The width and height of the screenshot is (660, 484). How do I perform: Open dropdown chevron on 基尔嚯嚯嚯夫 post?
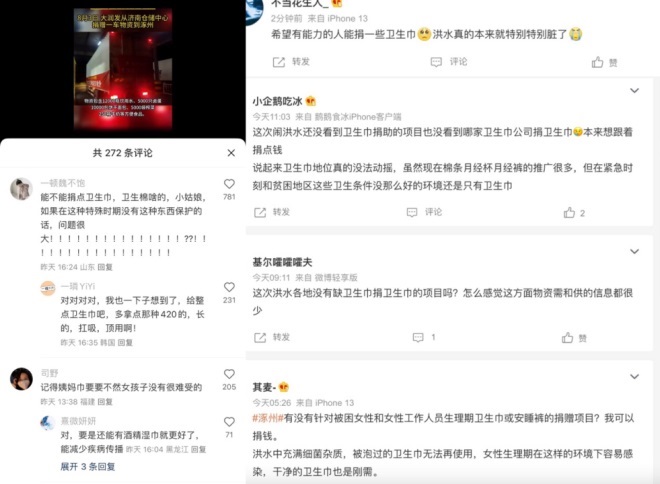634,251
